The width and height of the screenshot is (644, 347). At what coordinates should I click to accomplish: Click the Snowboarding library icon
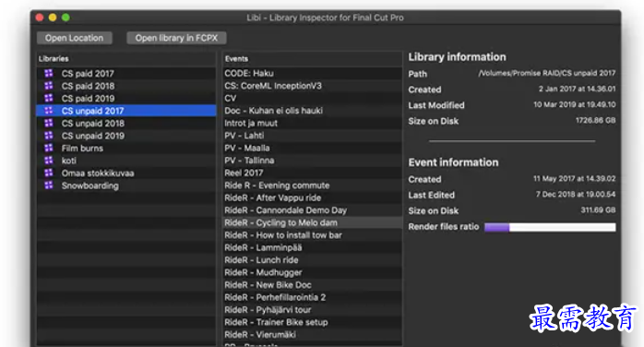pos(49,185)
